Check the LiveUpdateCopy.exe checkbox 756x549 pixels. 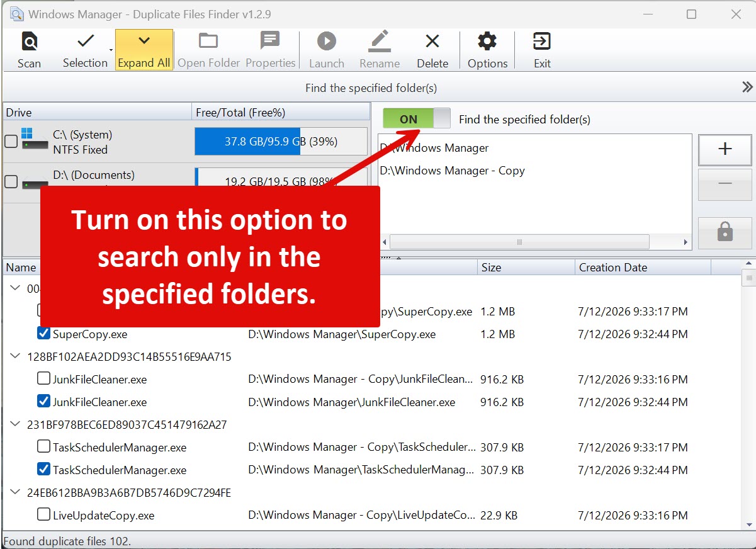click(x=44, y=515)
